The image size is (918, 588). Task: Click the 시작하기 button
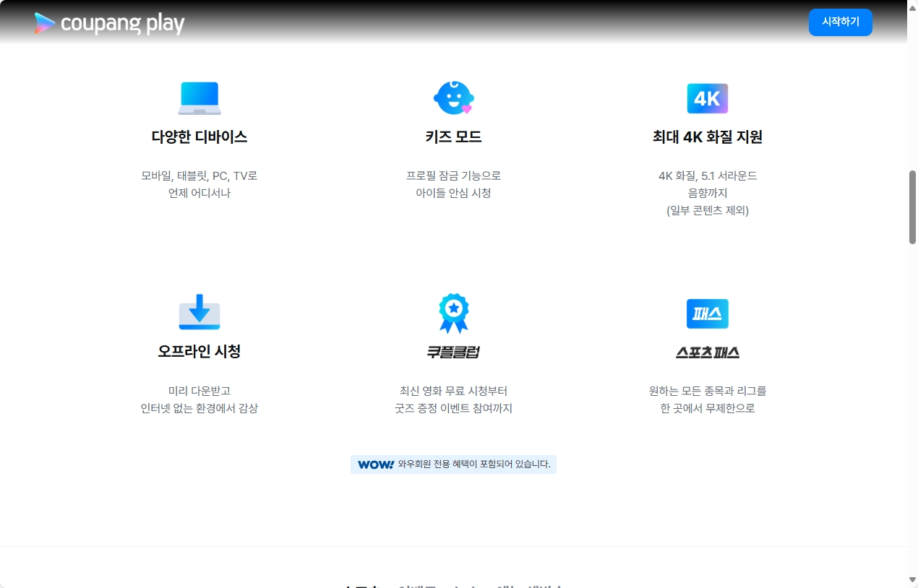840,22
